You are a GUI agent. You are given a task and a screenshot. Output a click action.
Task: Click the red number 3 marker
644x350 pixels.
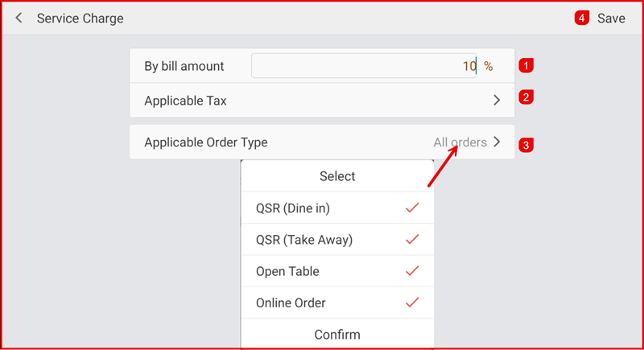(x=526, y=146)
